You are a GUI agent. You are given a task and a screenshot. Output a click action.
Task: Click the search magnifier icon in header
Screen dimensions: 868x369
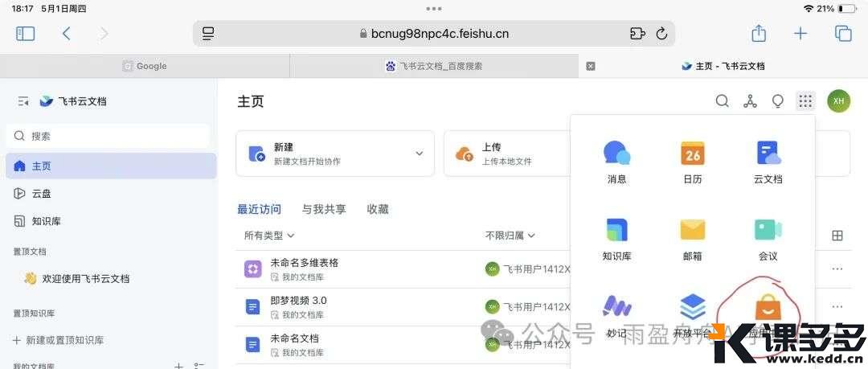[x=723, y=101]
